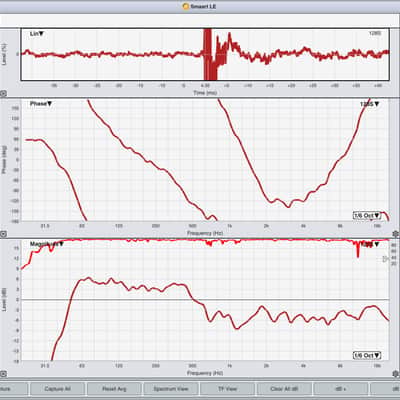The height and width of the screenshot is (400, 400).
Task: Open the Magnitude plot type dropdown
Action: pyautogui.click(x=47, y=244)
